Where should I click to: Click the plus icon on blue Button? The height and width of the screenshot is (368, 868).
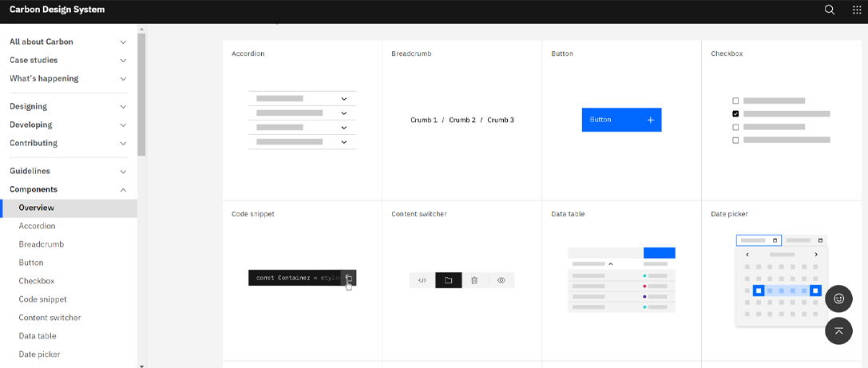[x=651, y=120]
